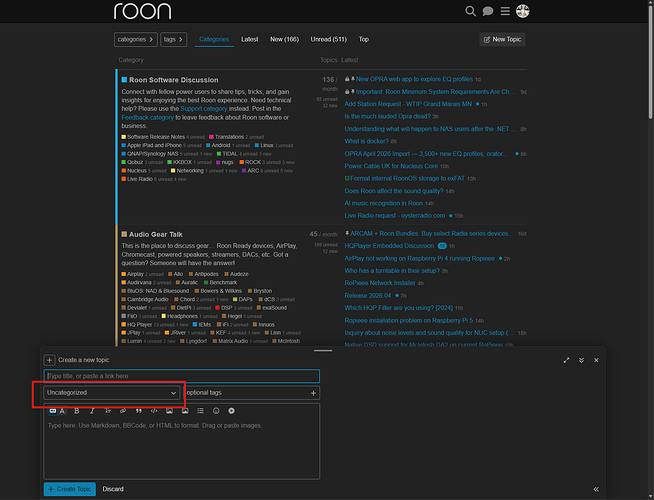Open topic 'Add Station Request - WTIP Grand Marais MN'
This screenshot has height=500, width=654.
tap(408, 104)
